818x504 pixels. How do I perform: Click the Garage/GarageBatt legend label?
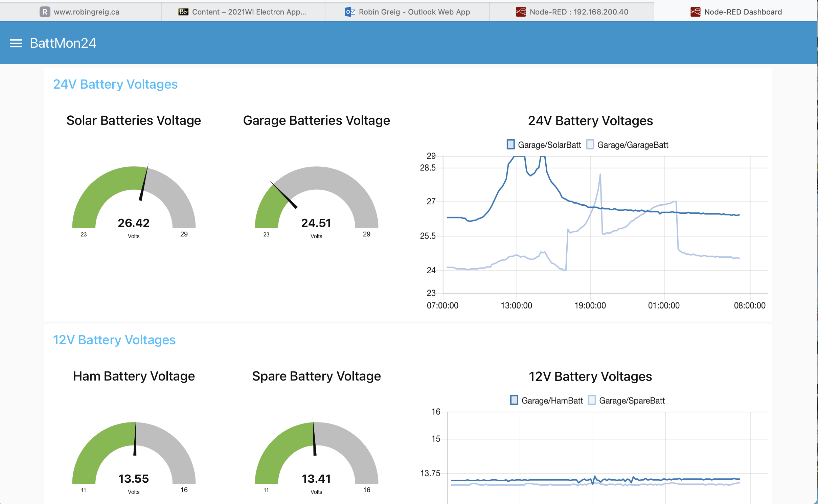tap(633, 145)
